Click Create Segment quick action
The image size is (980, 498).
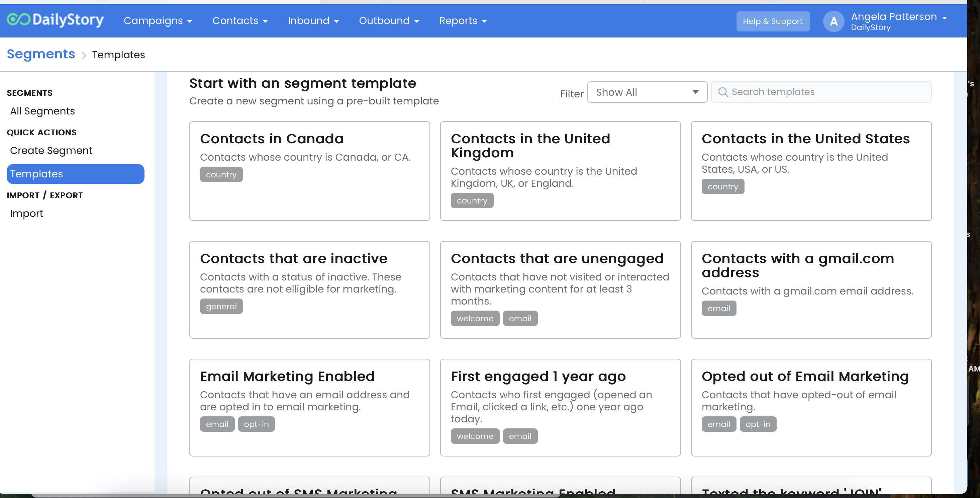(51, 151)
